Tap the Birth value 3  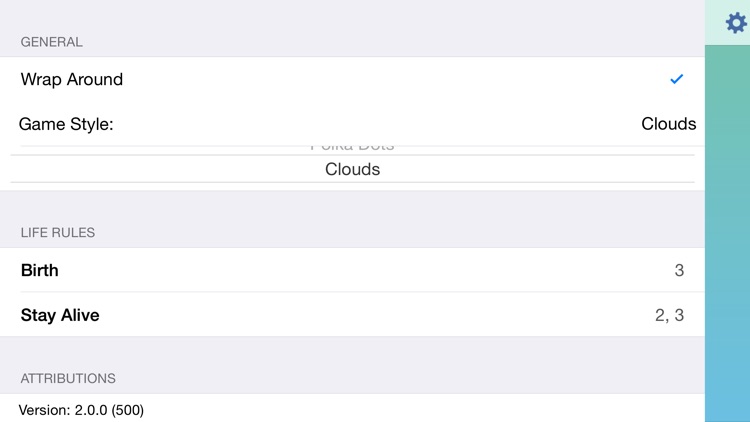[x=679, y=270]
